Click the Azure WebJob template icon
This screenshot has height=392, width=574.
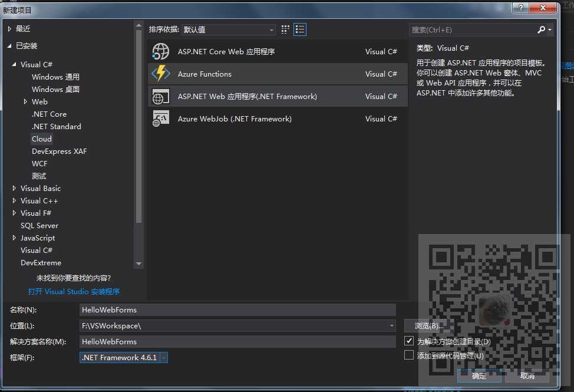coord(161,118)
